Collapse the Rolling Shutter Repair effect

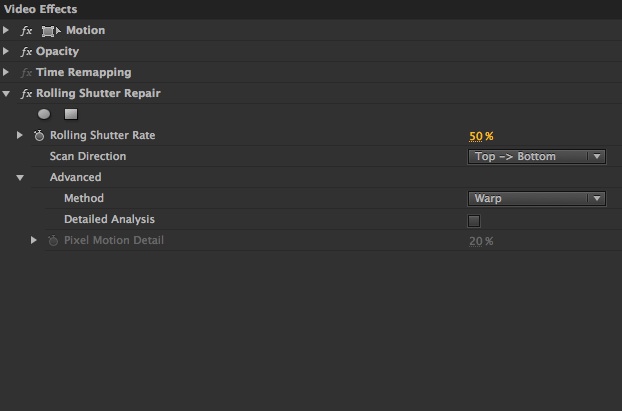pos(7,94)
